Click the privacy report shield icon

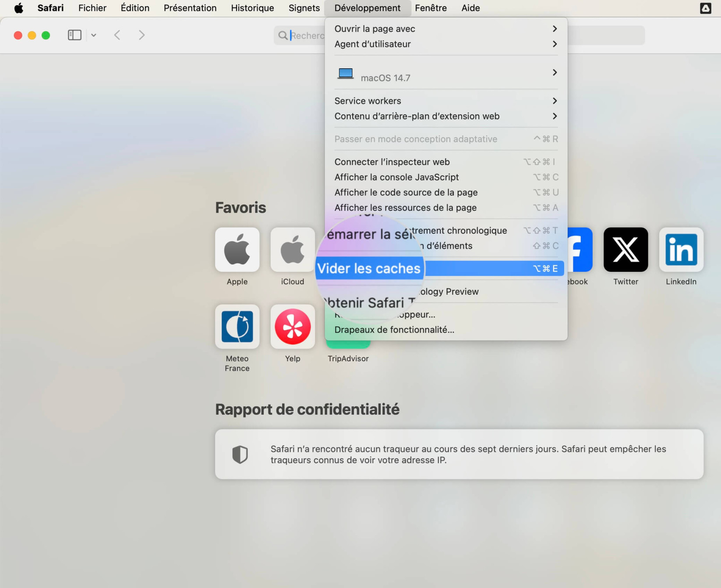240,454
